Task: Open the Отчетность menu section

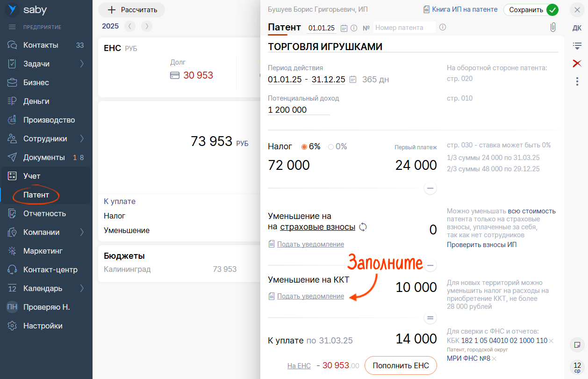Action: pyautogui.click(x=44, y=213)
